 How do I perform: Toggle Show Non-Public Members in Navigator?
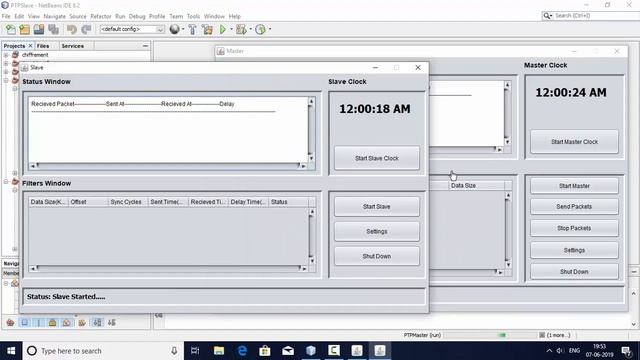[53, 322]
